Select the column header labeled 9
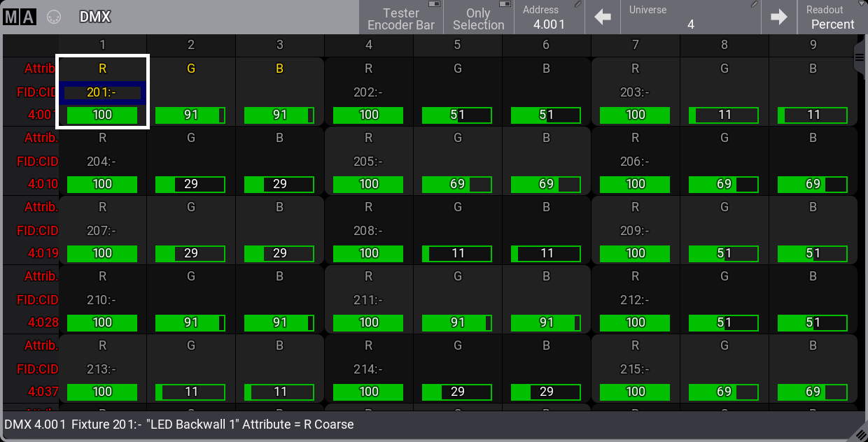The width and height of the screenshot is (868, 442). tap(813, 44)
